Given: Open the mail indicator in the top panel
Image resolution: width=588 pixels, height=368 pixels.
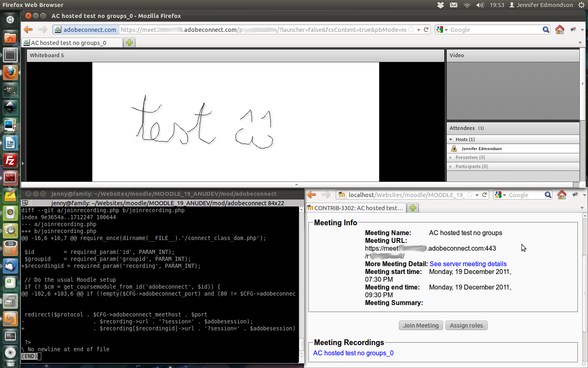Looking at the screenshot, I should (454, 5).
